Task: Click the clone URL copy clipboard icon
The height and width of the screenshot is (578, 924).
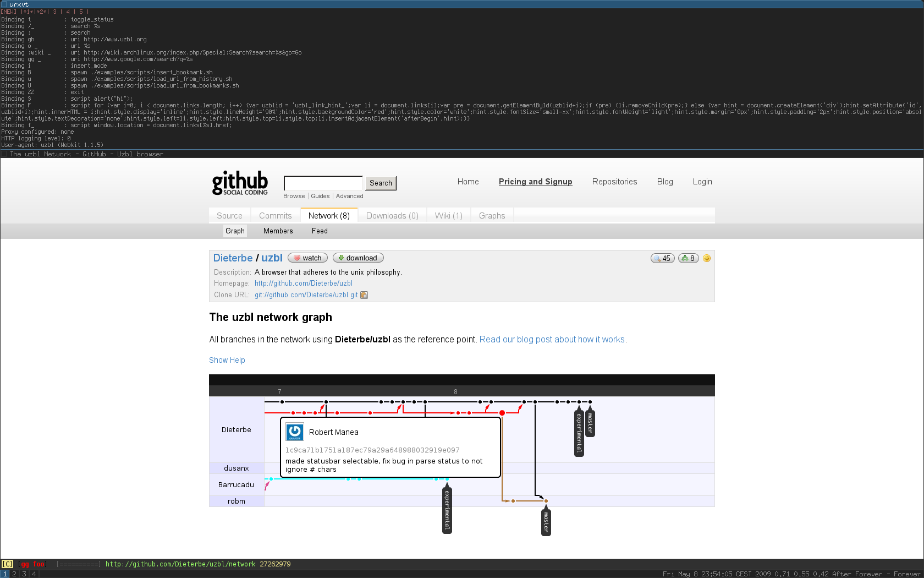Action: (364, 295)
